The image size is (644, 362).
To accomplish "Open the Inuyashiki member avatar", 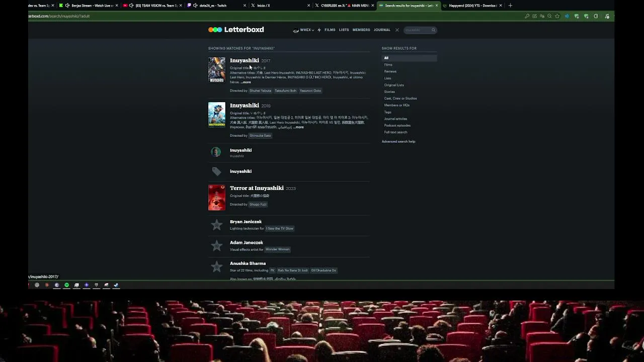I will (x=216, y=152).
